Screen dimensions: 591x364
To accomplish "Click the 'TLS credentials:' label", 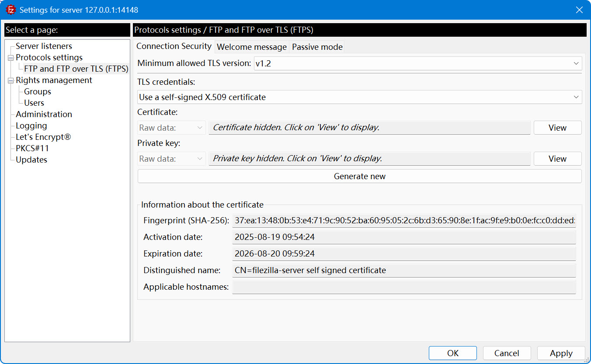I will tap(166, 82).
